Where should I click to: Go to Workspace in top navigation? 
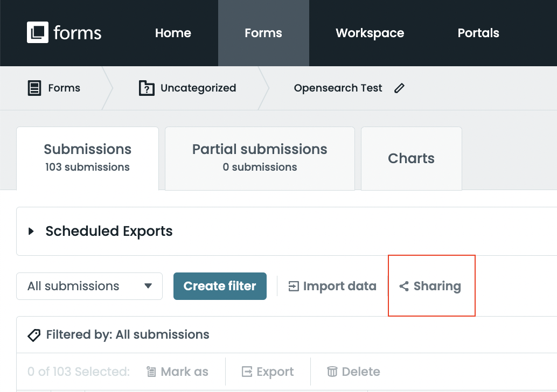tap(370, 33)
